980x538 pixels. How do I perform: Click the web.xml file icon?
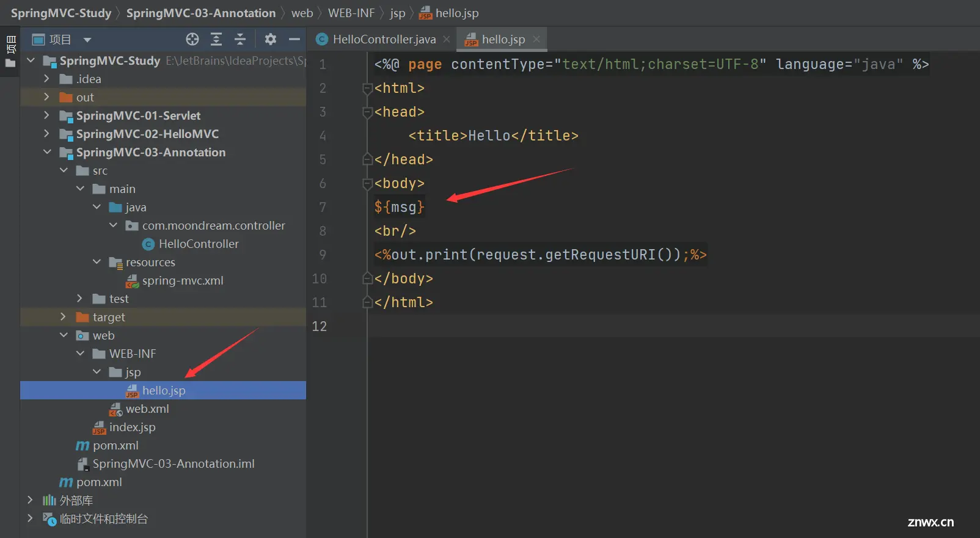(x=115, y=409)
